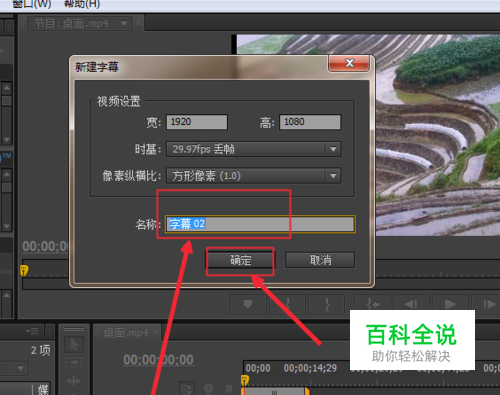The height and width of the screenshot is (395, 500).
Task: Open the 时基 dropdown showing 29.97fps 丢帧
Action: pos(253,149)
